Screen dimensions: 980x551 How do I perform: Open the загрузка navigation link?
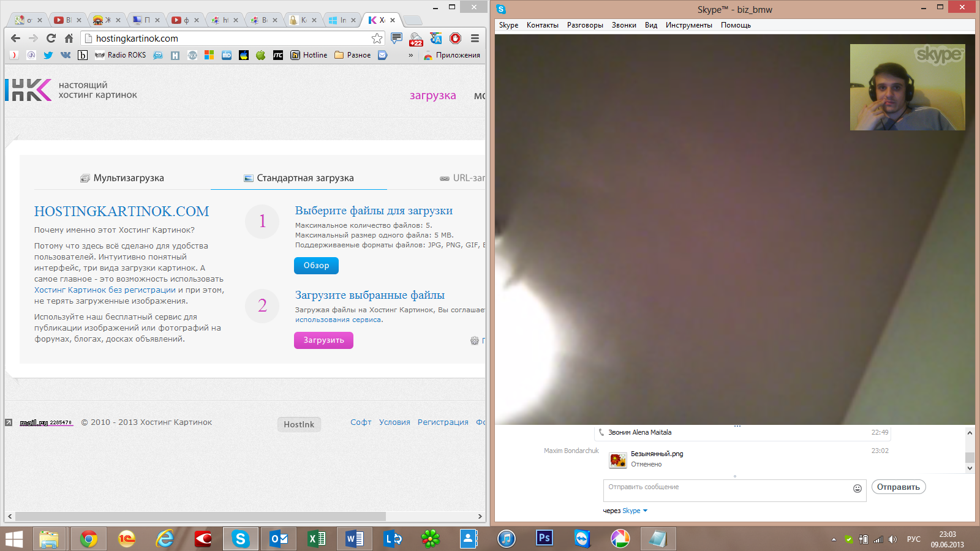(x=432, y=96)
